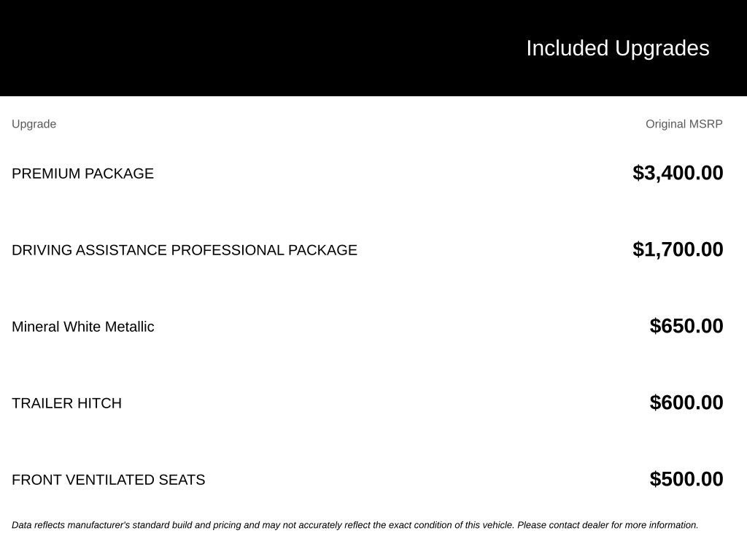The height and width of the screenshot is (560, 747).
Task: Click the word SEATS in last row
Action: 182,480
